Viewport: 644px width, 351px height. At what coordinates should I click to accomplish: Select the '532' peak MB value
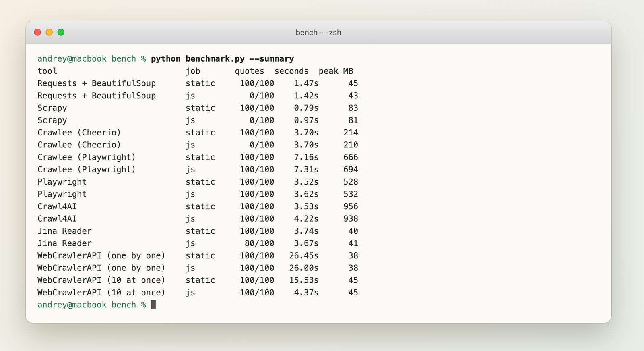tap(351, 194)
